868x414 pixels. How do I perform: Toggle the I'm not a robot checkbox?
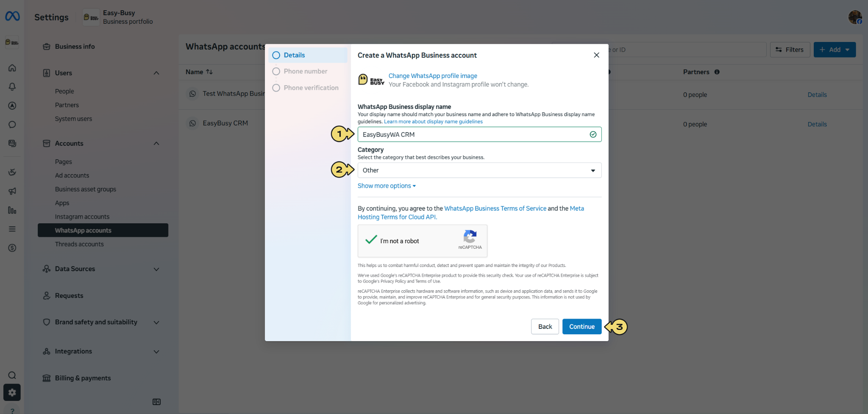point(371,240)
